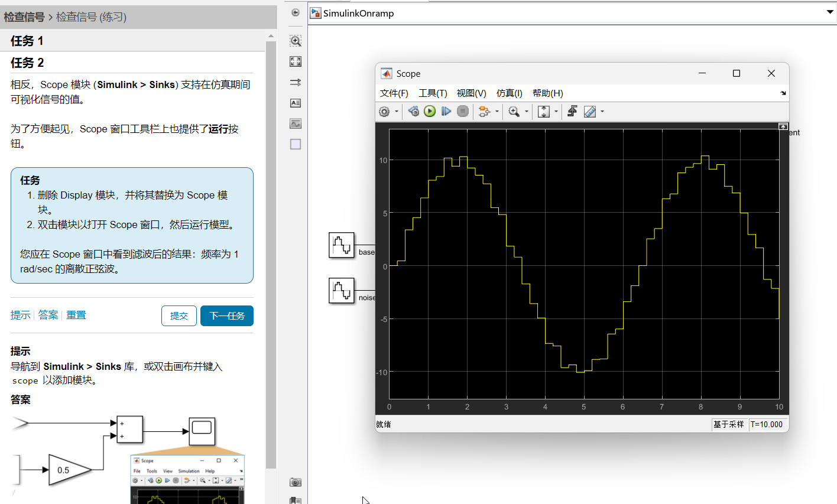Screen dimensions: 837x504
Task: Open the 仿真(I) menu in Scope
Action: click(510, 93)
